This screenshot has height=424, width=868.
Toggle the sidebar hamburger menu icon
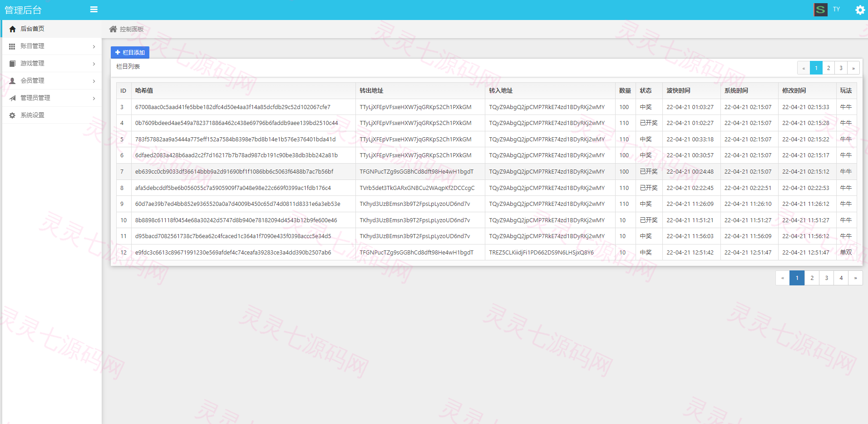pos(94,10)
